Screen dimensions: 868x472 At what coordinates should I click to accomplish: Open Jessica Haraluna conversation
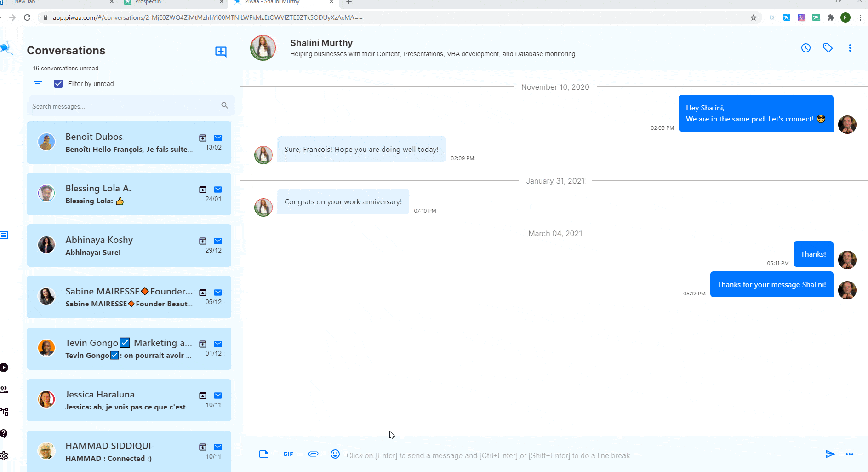[129, 400]
